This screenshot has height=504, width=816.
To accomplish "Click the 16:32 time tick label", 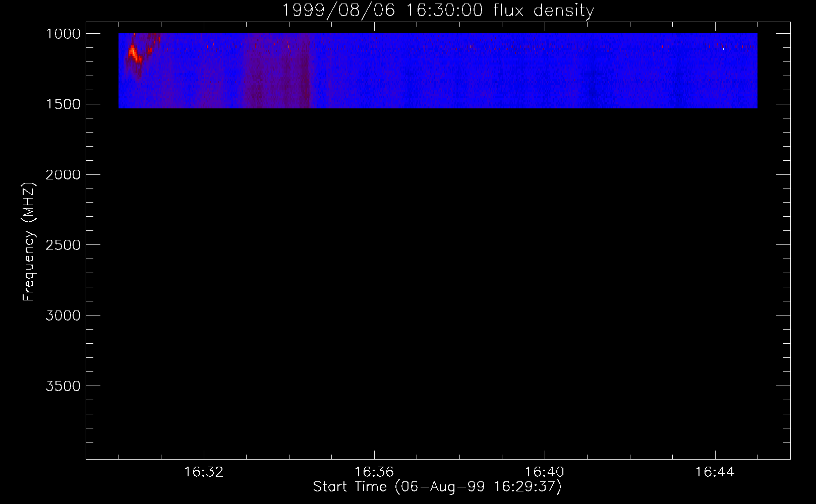I will click(x=204, y=472).
